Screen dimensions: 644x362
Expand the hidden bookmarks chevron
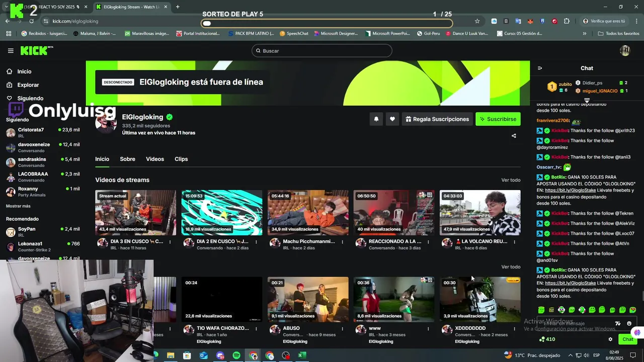coord(584,34)
